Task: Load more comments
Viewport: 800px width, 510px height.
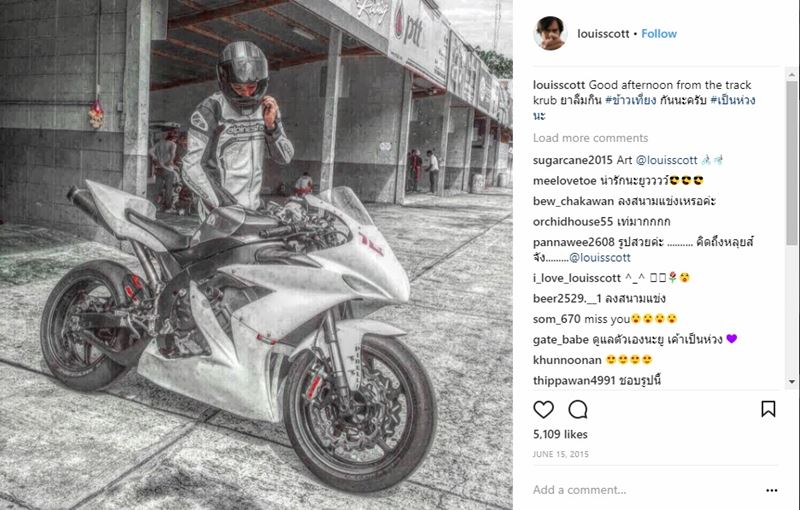Action: [590, 138]
